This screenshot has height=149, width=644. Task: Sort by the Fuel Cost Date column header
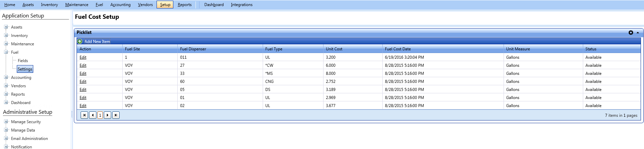[x=398, y=49]
